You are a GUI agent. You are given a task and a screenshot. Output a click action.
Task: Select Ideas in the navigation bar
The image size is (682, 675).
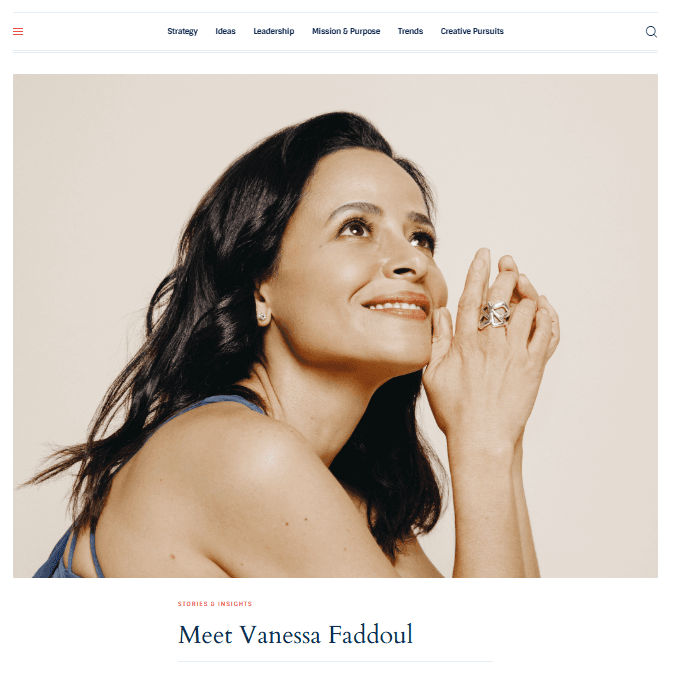[x=225, y=31]
